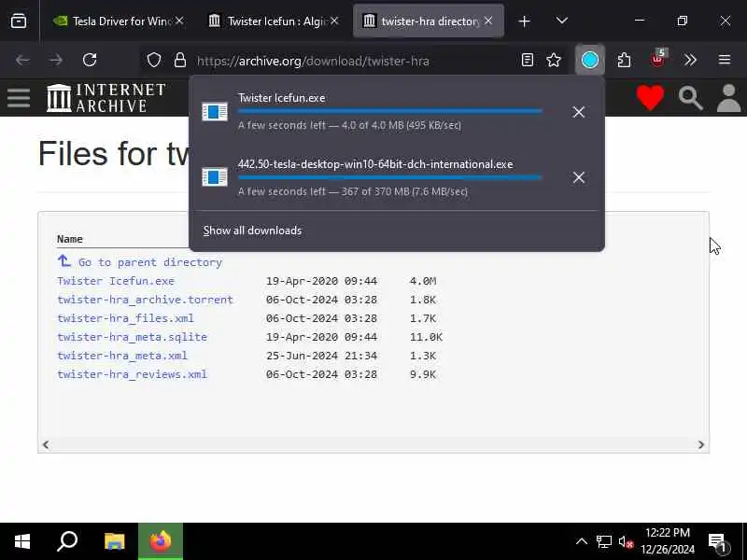Click the red donate heart icon
Image resolution: width=747 pixels, height=560 pixels.
pyautogui.click(x=650, y=98)
